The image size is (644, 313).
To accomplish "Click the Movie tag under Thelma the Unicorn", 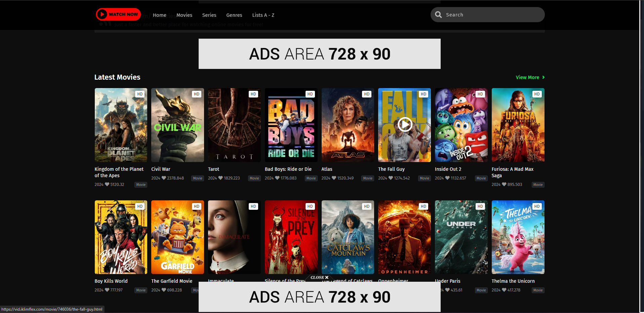I will coord(538,290).
